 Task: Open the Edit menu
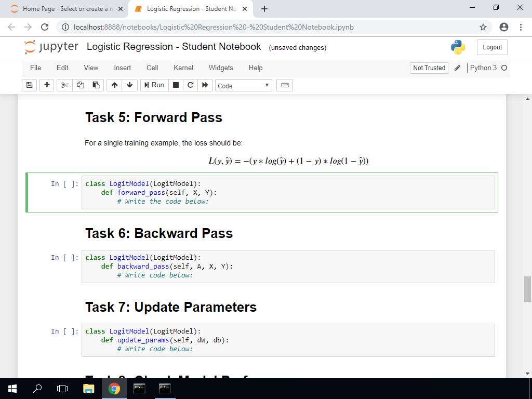[62, 68]
